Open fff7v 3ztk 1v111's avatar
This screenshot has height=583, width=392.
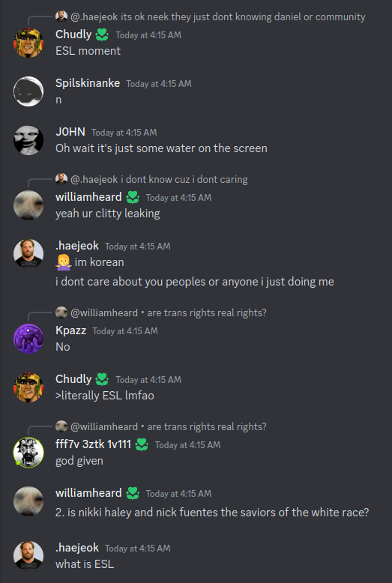28,452
